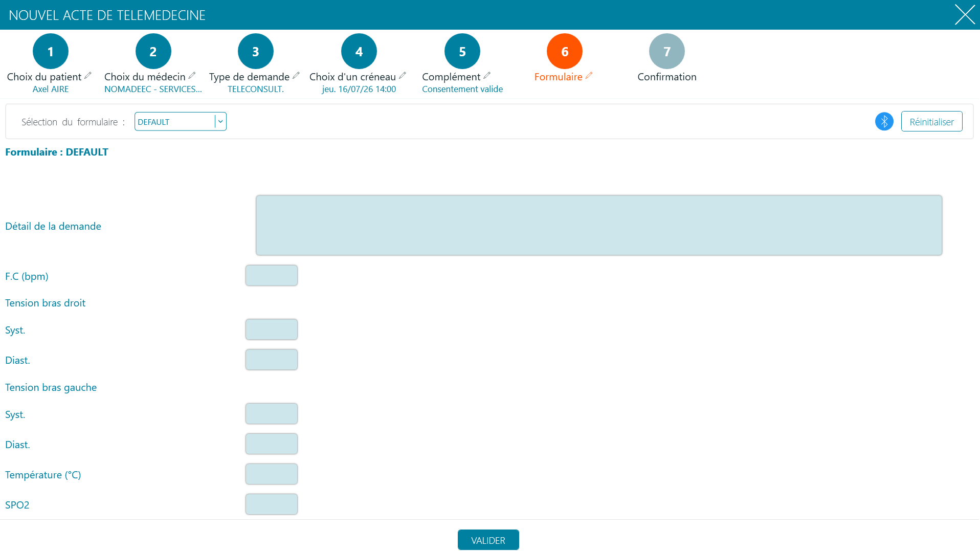Screen dimensions: 980x551
Task: Click edit pencil beside Complément
Action: (x=487, y=76)
